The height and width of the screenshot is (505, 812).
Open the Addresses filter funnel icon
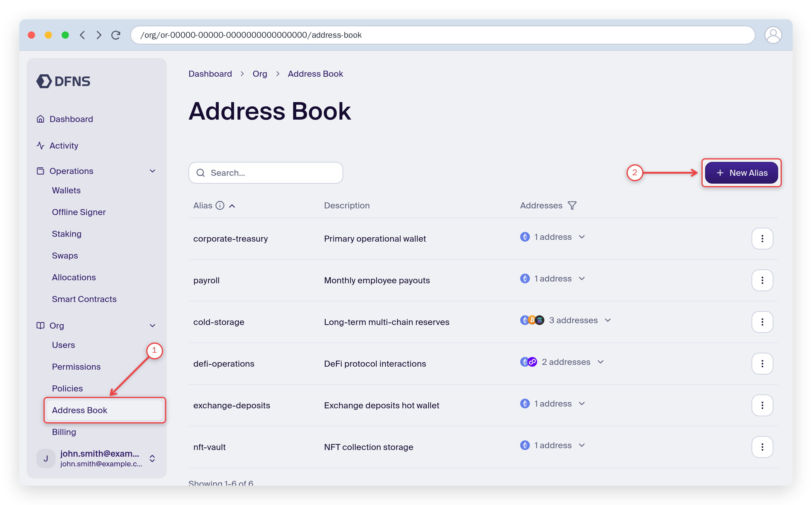click(572, 205)
